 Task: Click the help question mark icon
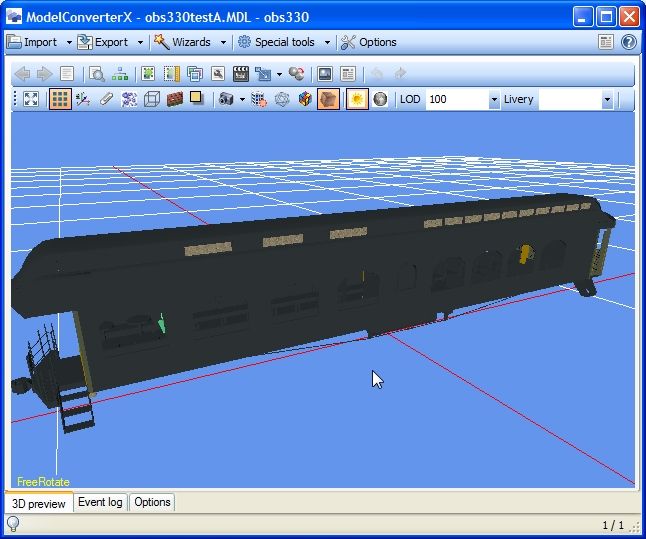[628, 42]
